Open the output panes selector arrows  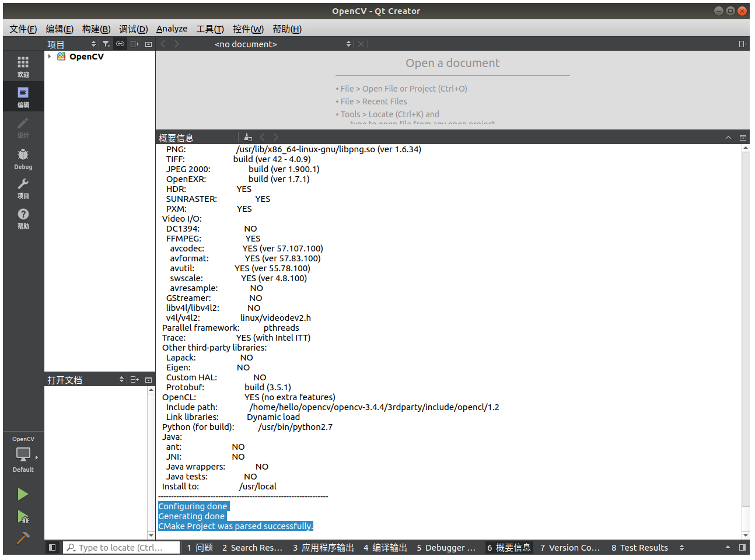tap(681, 547)
